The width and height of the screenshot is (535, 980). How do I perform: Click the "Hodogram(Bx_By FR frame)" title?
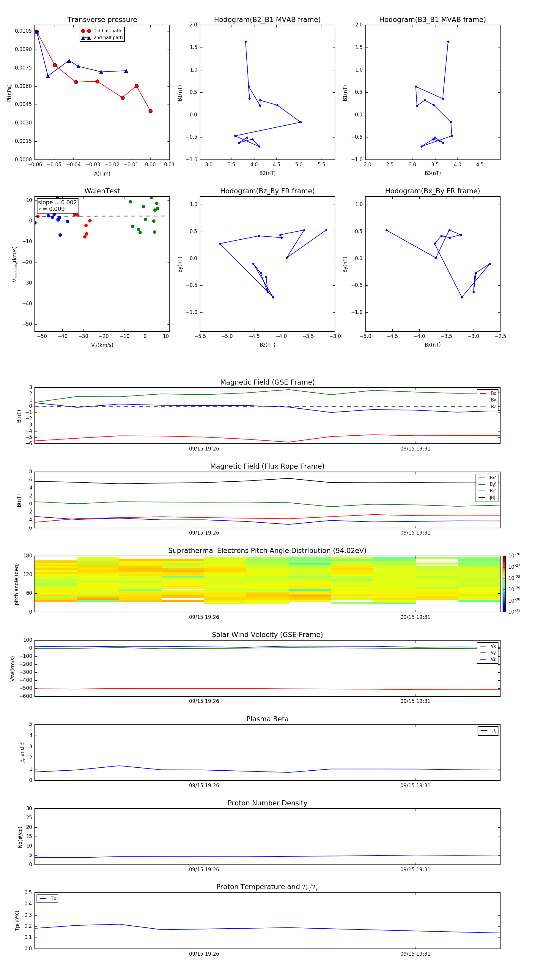point(432,191)
